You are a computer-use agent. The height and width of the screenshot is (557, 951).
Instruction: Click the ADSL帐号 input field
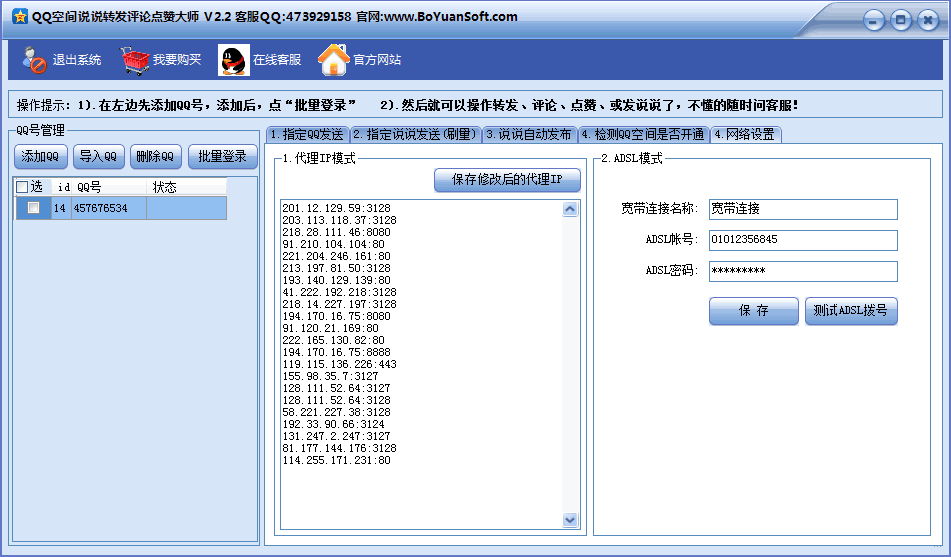[x=803, y=240]
